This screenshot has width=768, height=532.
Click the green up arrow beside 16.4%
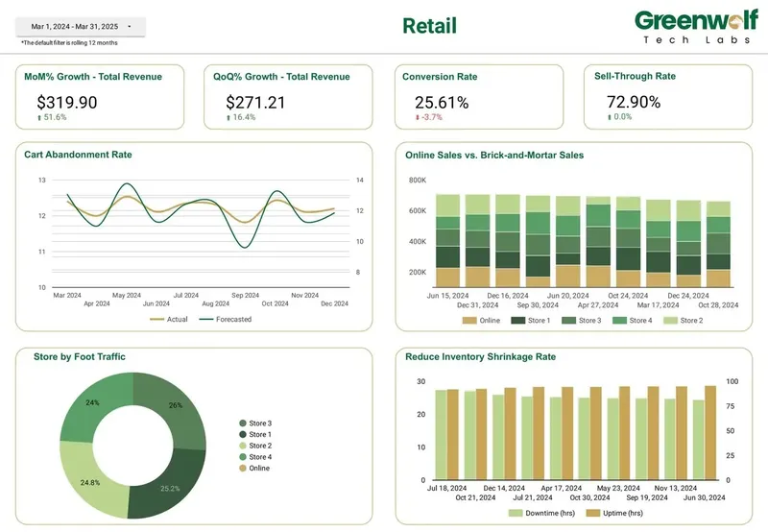click(228, 117)
